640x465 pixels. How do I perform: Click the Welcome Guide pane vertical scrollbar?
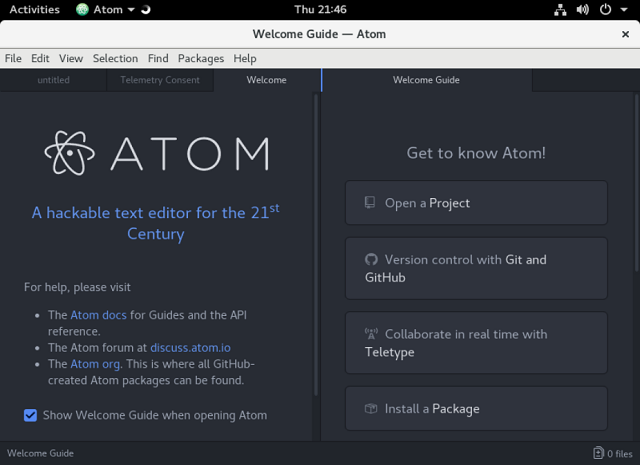(x=636, y=182)
